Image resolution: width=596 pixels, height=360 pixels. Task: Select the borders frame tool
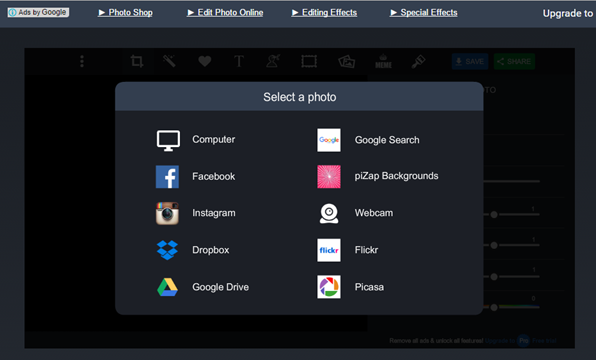point(309,61)
